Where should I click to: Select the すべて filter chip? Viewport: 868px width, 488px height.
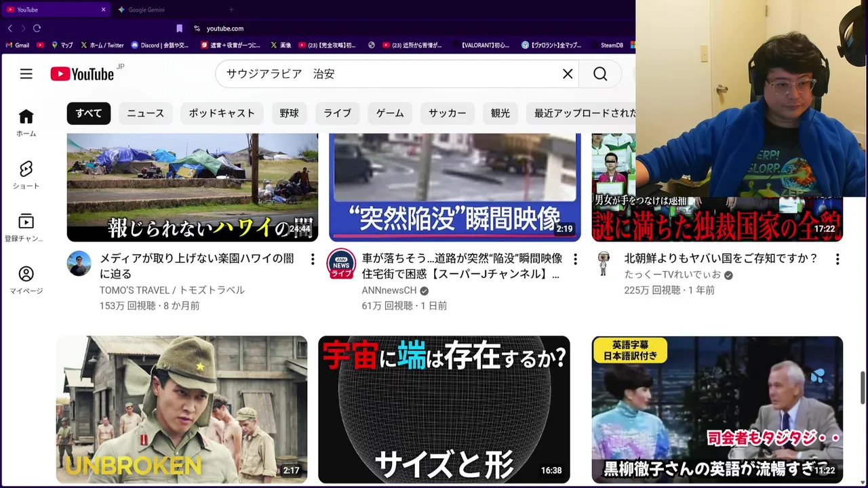coord(89,113)
